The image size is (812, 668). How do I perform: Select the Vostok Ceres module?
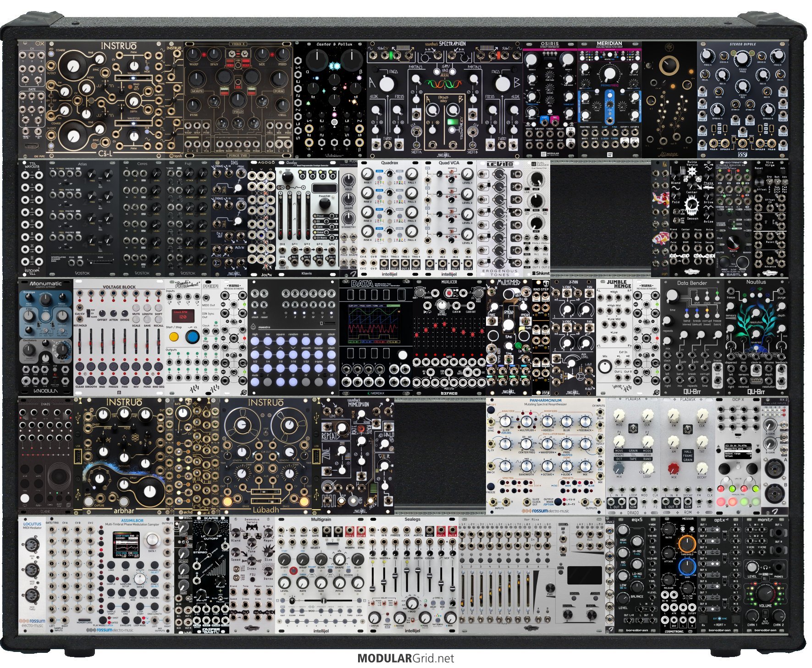coord(142,218)
